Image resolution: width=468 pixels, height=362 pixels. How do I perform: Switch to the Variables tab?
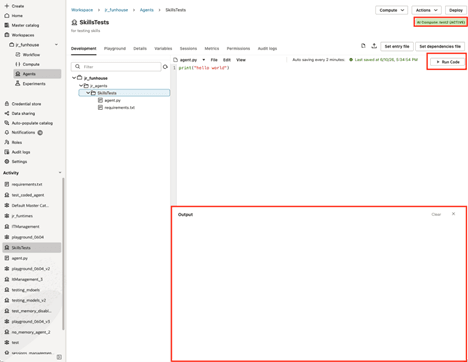(163, 49)
